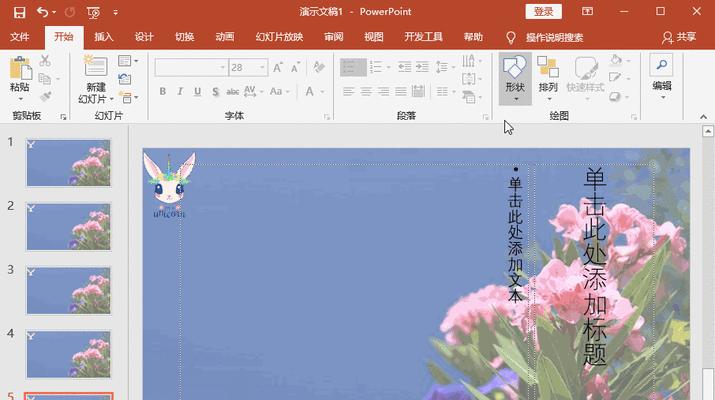
Task: Click Numbering list icon
Action: [x=376, y=68]
